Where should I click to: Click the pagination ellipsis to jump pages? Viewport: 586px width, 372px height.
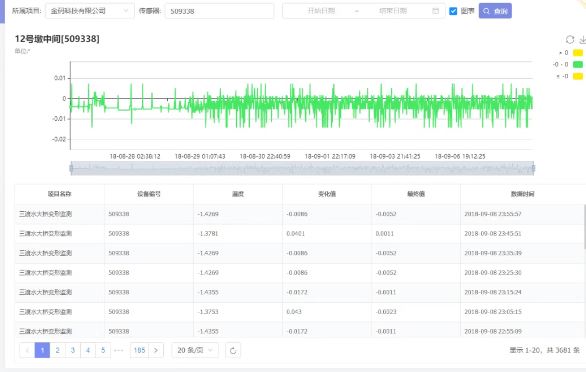click(x=119, y=350)
